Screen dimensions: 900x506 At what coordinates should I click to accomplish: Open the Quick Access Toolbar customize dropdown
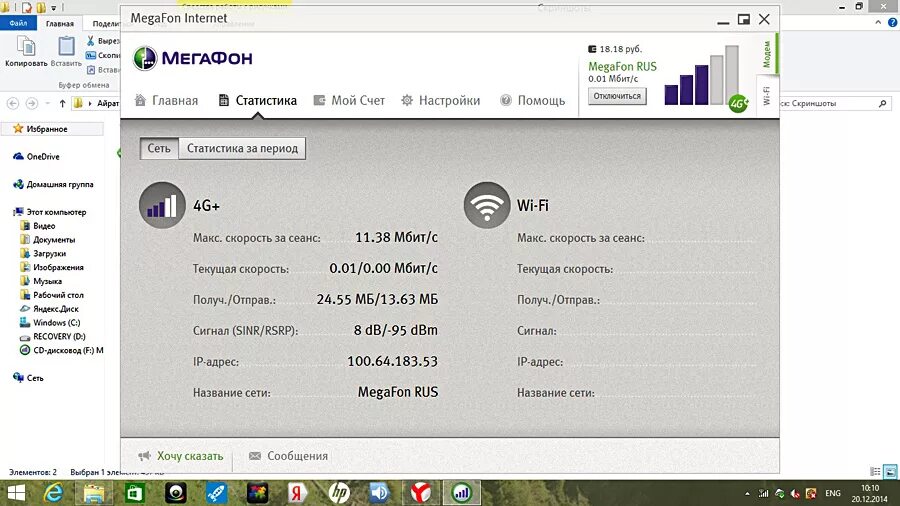54,7
